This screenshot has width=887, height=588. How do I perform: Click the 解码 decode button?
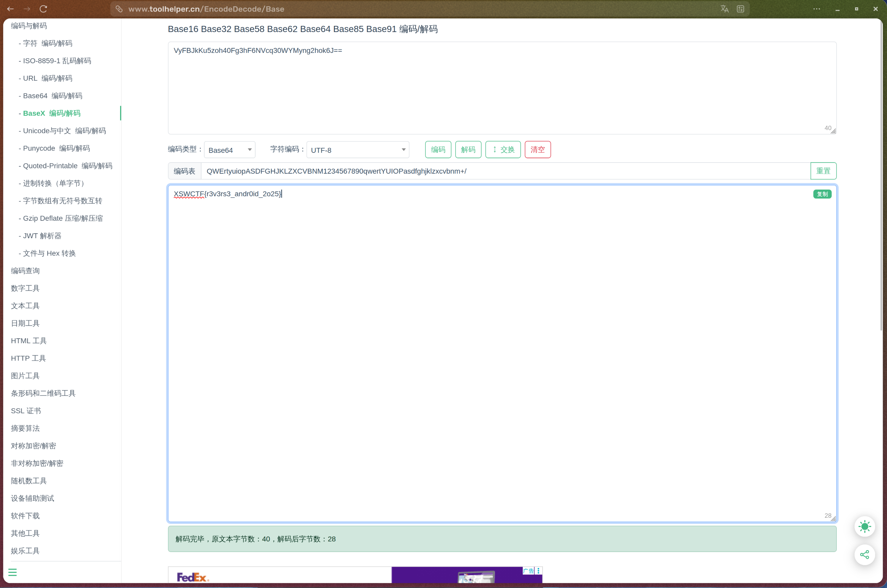(x=468, y=149)
